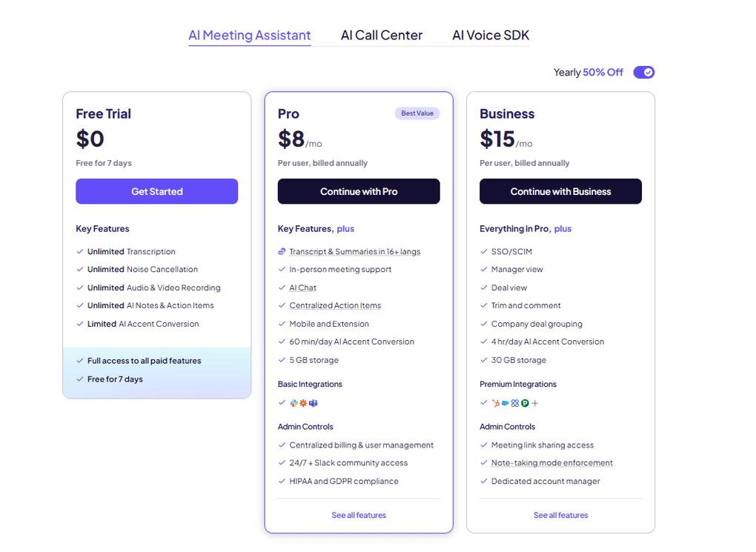The image size is (756, 552).
Task: Click the Salesforce cloud integration icon
Action: coord(505,402)
